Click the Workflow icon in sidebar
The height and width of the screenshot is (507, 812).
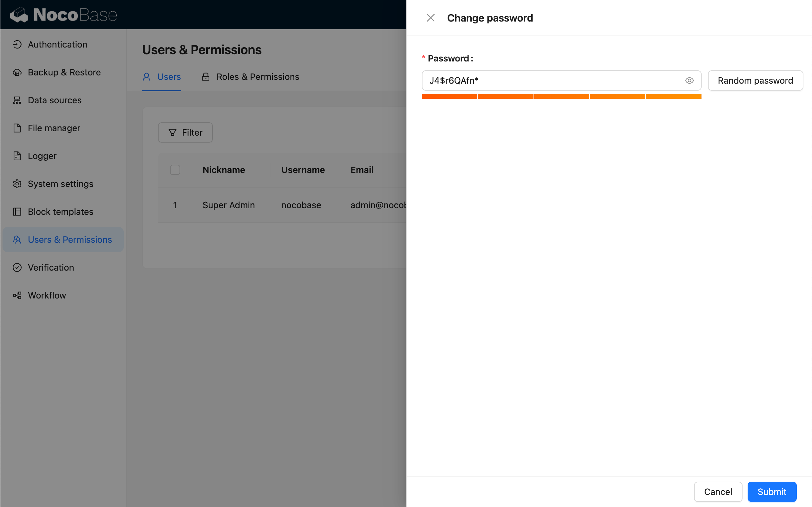pyautogui.click(x=17, y=295)
